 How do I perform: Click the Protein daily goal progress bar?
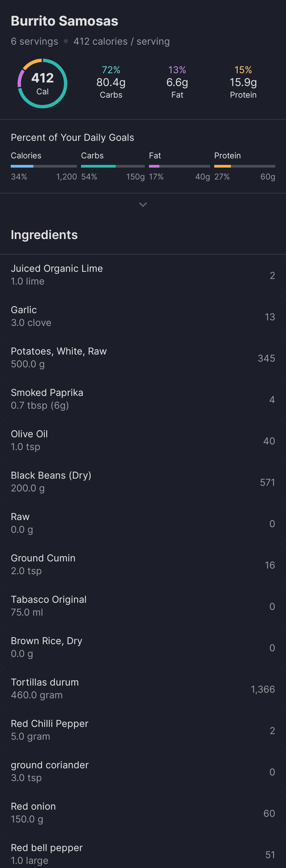[x=245, y=166]
